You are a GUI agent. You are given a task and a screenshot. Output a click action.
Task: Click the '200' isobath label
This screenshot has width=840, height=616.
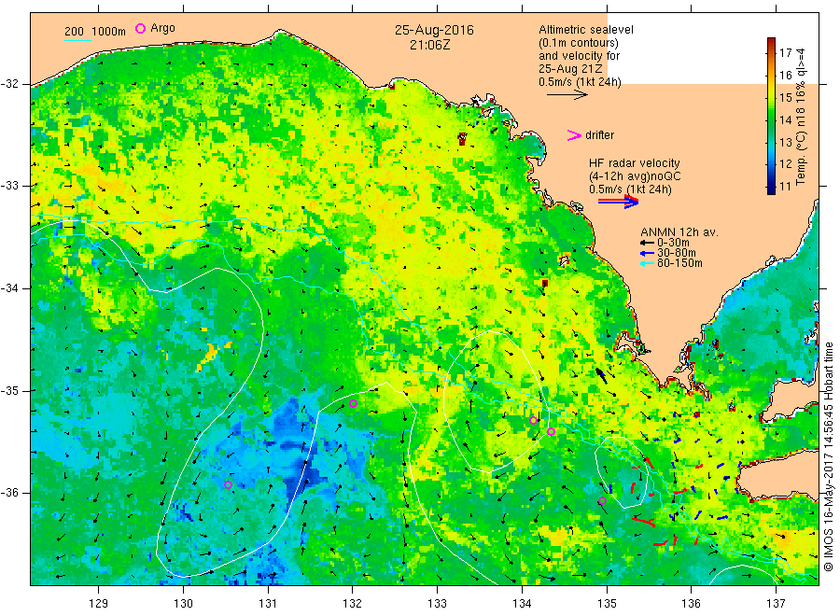[x=74, y=32]
